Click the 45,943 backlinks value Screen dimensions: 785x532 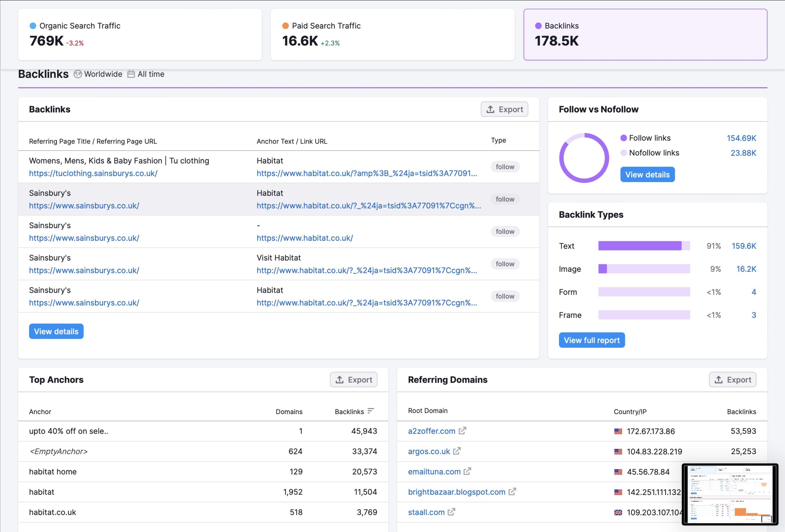pyautogui.click(x=364, y=431)
